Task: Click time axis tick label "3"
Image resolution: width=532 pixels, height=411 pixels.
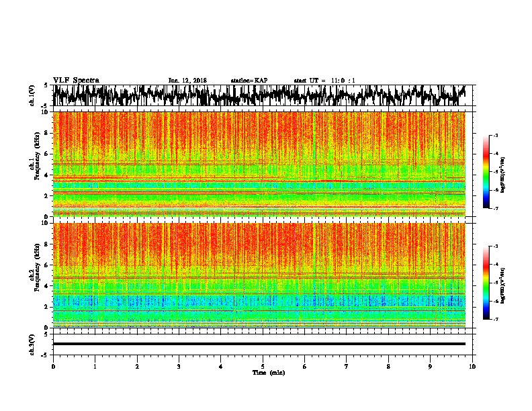Action: [179, 367]
